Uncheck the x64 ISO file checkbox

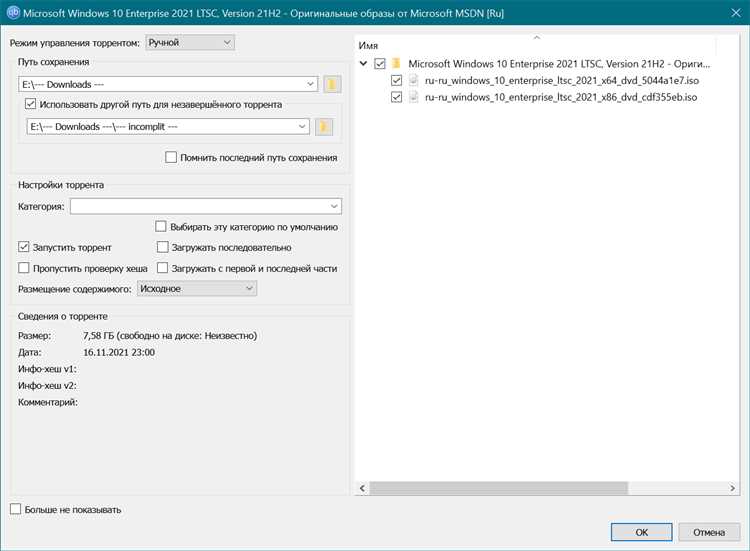pos(396,80)
